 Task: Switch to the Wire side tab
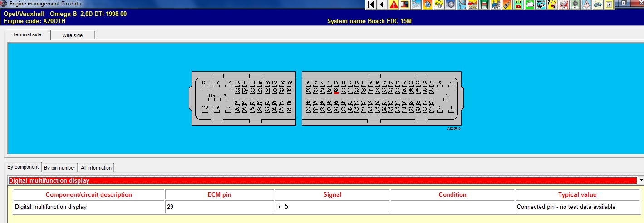pyautogui.click(x=72, y=35)
